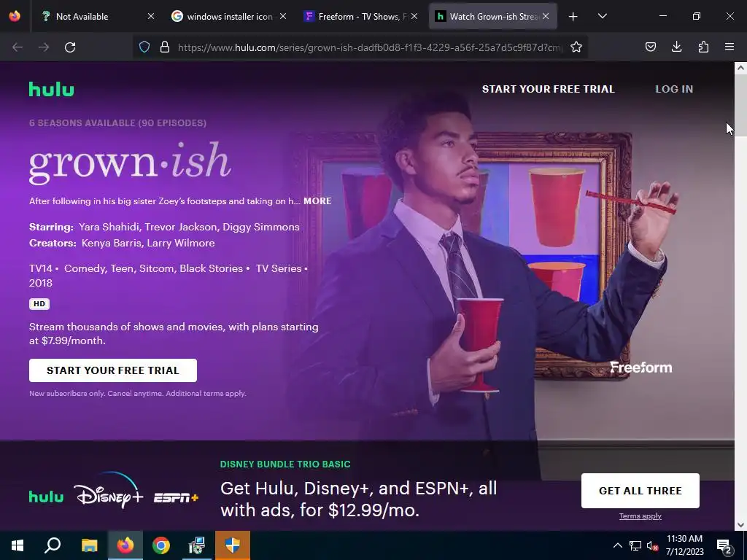747x560 pixels.
Task: Launch Google Chrome from taskbar
Action: (x=161, y=545)
